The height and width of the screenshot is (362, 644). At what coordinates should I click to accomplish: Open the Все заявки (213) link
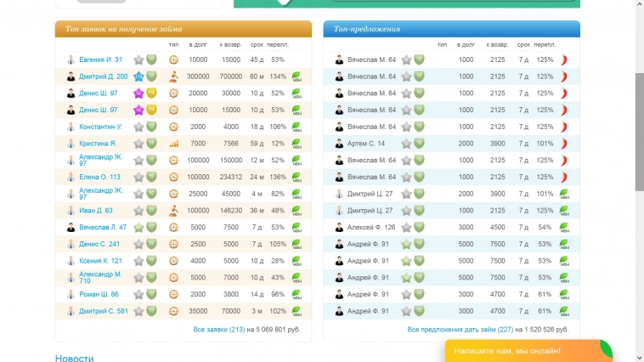tap(219, 330)
